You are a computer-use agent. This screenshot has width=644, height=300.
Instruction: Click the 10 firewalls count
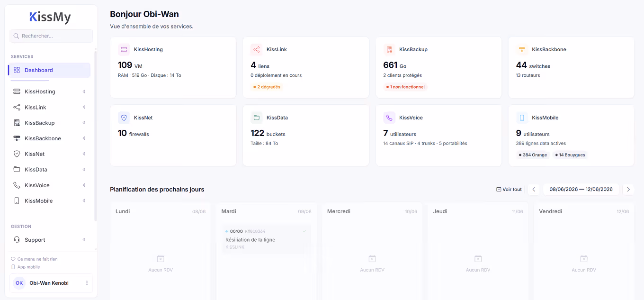(134, 134)
